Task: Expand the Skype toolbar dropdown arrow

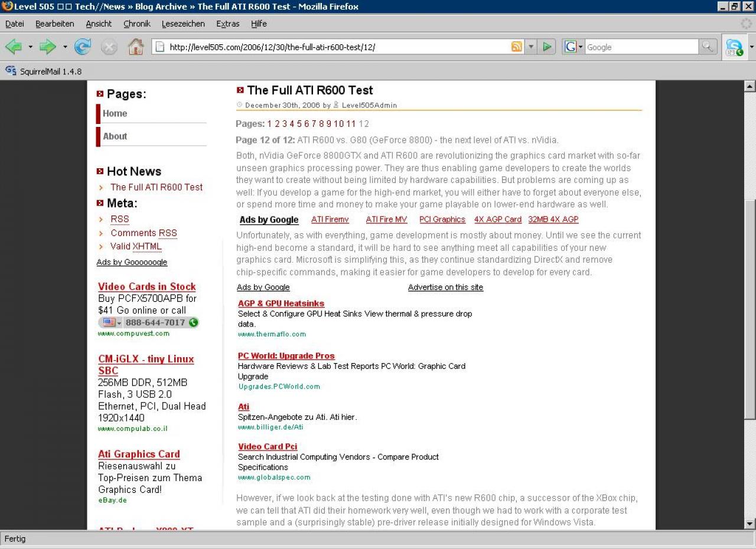Action: [x=751, y=47]
